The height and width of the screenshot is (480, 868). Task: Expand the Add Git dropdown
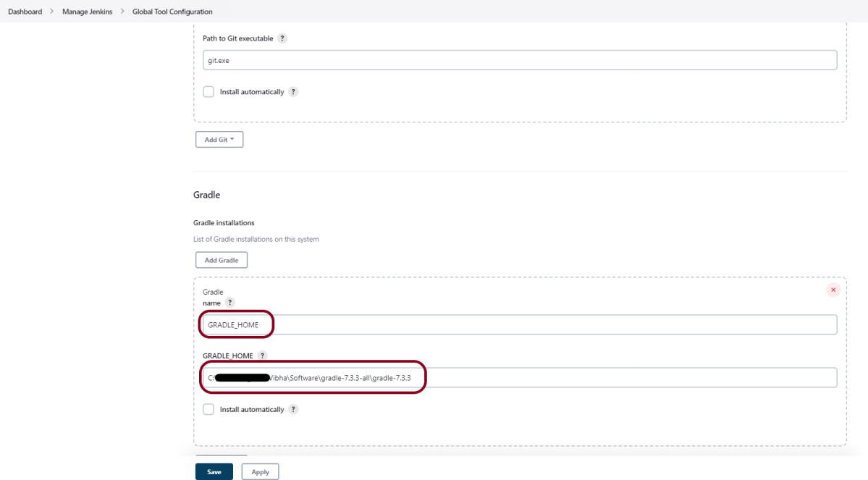219,140
